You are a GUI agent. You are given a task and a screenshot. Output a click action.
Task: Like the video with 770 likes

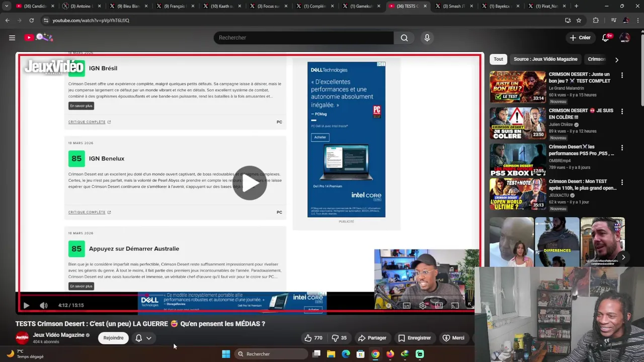coord(313,338)
